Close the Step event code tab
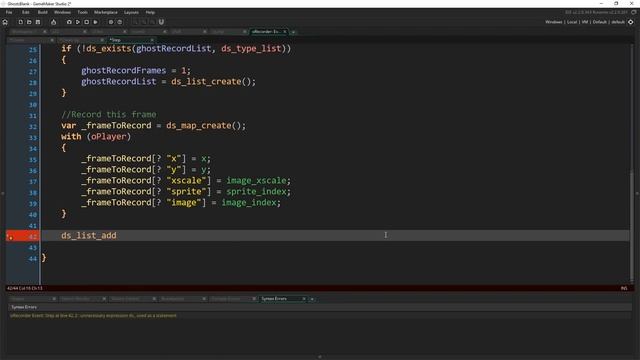This screenshot has height=360, width=640. pos(152,40)
